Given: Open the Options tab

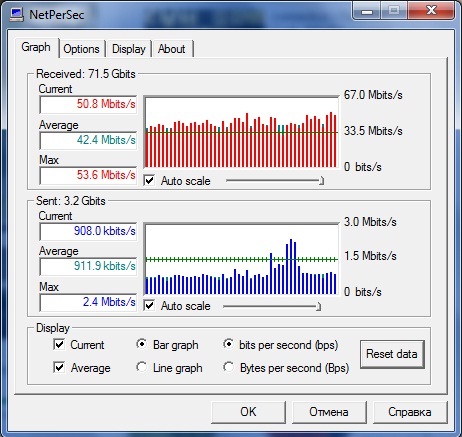Looking at the screenshot, I should (81, 49).
